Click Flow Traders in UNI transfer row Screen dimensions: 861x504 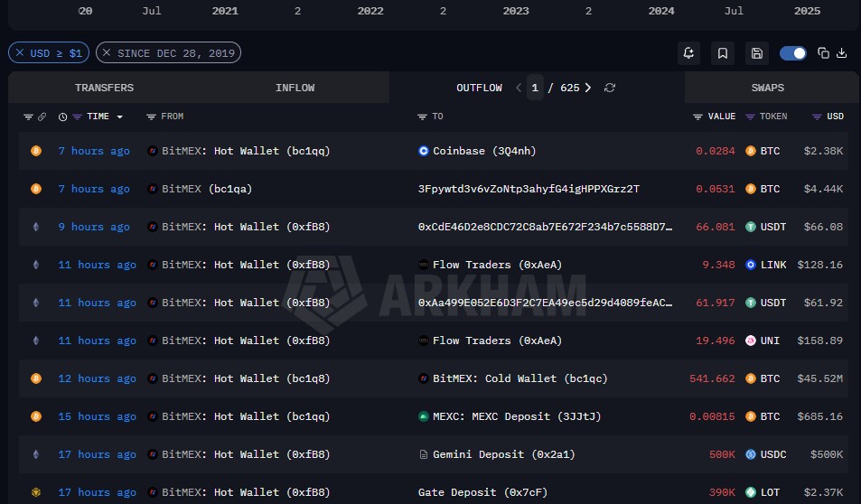click(x=497, y=341)
